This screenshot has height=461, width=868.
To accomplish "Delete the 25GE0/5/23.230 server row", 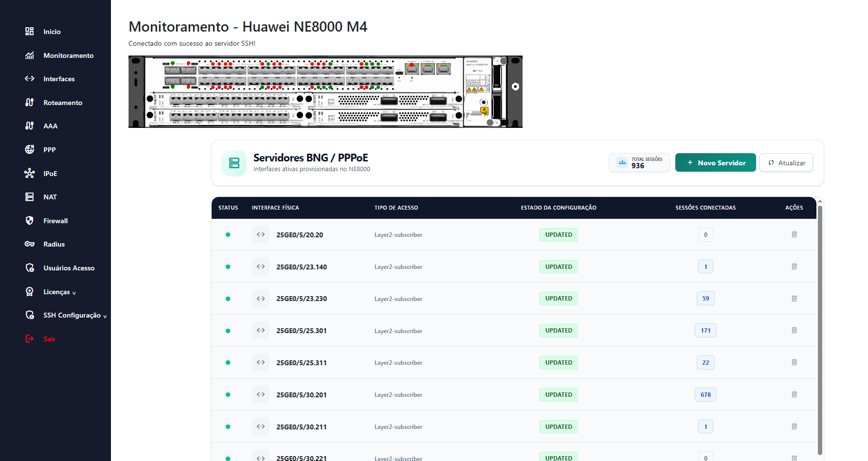I will coord(794,299).
